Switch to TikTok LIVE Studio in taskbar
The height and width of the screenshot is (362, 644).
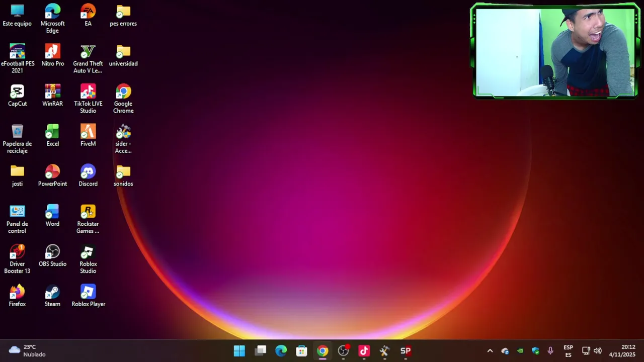(364, 351)
